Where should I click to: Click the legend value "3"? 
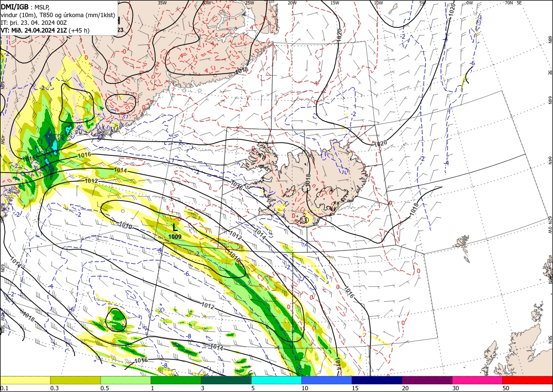pos(203,388)
